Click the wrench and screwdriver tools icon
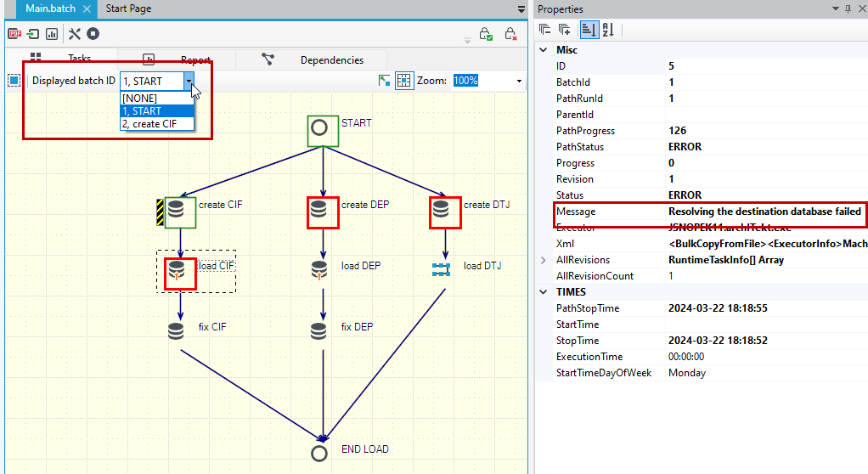Screen dimensions: 868x474 coord(74,34)
